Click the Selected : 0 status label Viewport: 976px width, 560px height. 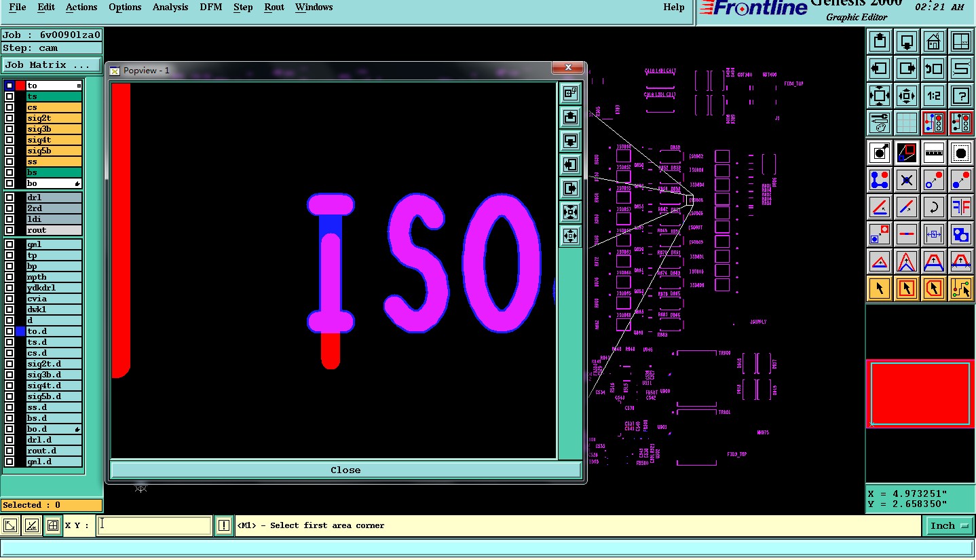pyautogui.click(x=52, y=505)
